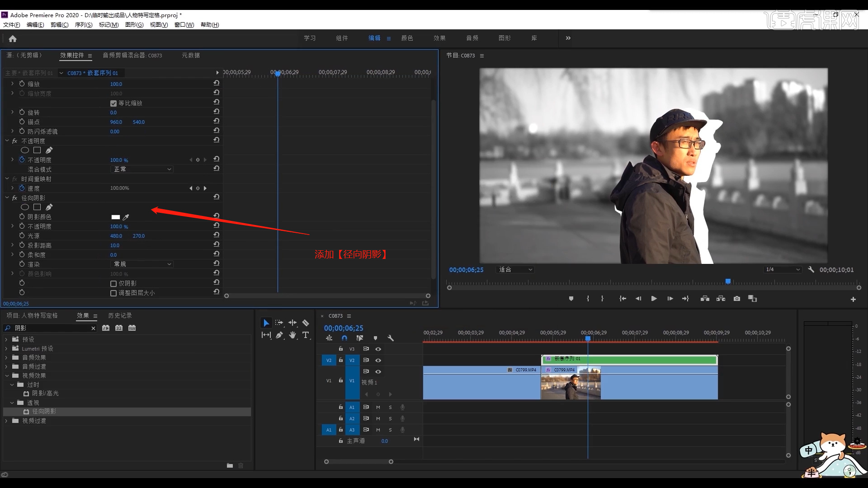Image resolution: width=868 pixels, height=488 pixels.
Task: Open 渲染 dropdown
Action: [142, 264]
